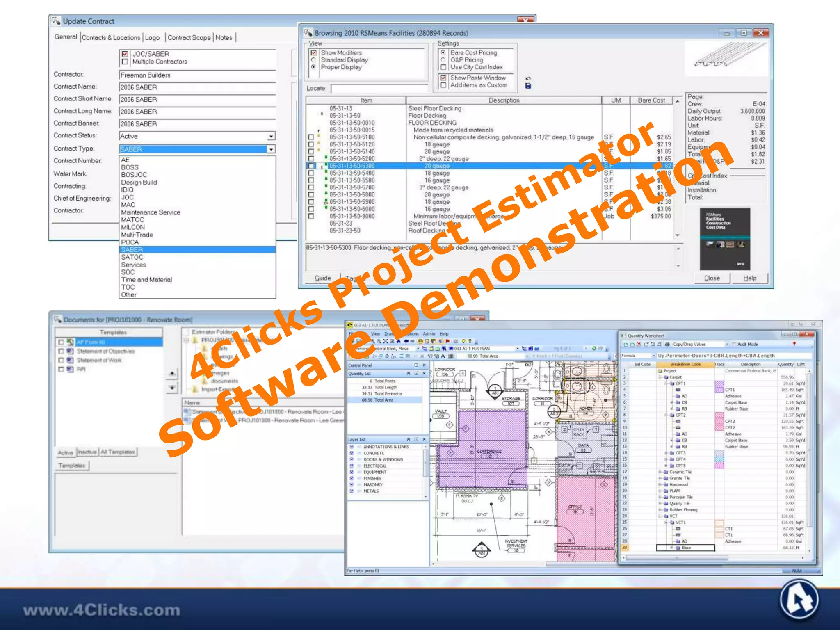Click blue save disk icon in RSMeans browser
This screenshot has height=630, width=840.
tap(528, 86)
